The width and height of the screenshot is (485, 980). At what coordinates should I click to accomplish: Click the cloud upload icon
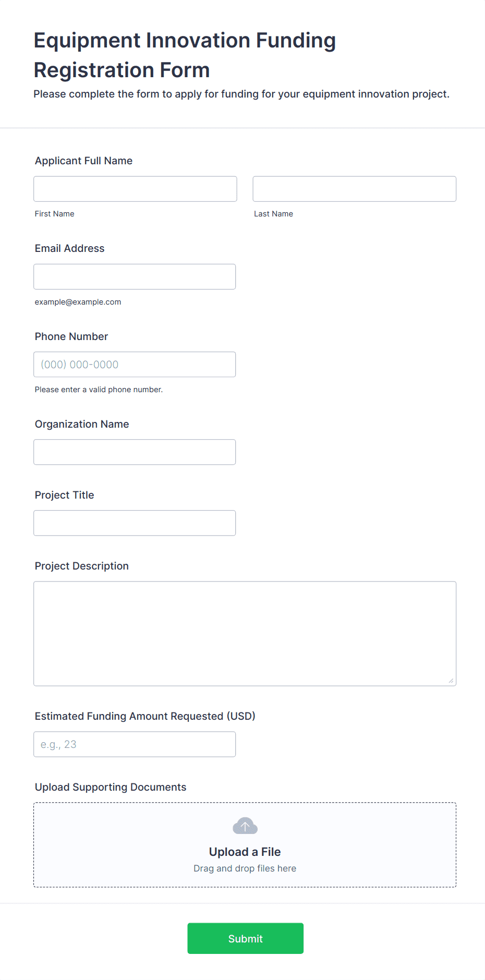click(245, 826)
